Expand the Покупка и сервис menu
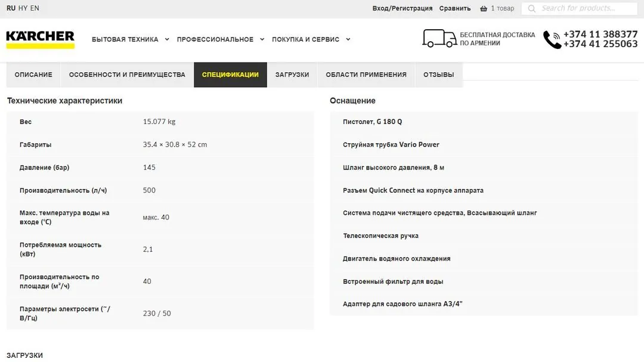644x362 pixels. pyautogui.click(x=311, y=39)
